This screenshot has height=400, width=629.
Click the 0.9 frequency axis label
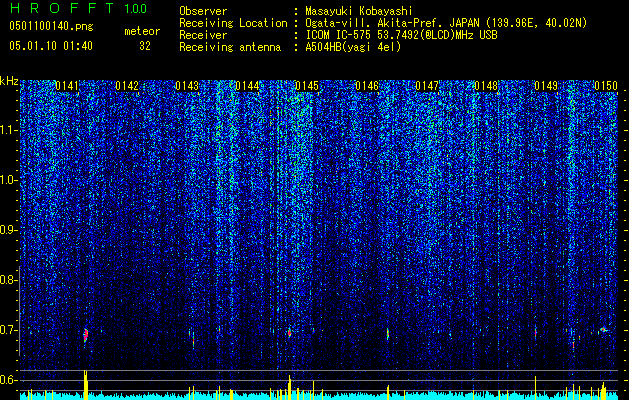click(x=8, y=230)
